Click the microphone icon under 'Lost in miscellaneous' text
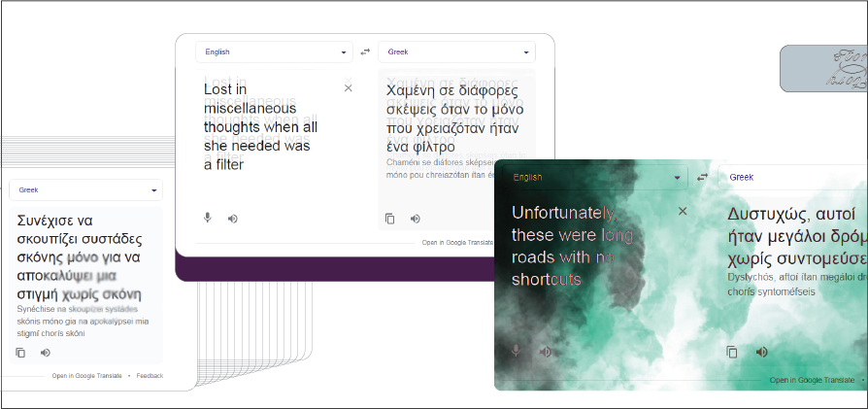Viewport: 868px width, 409px height. click(208, 218)
